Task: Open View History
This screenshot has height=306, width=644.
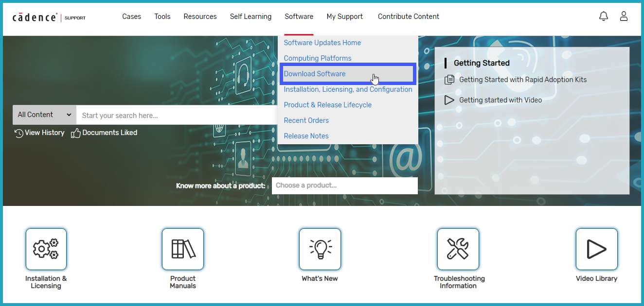Action: [39, 133]
